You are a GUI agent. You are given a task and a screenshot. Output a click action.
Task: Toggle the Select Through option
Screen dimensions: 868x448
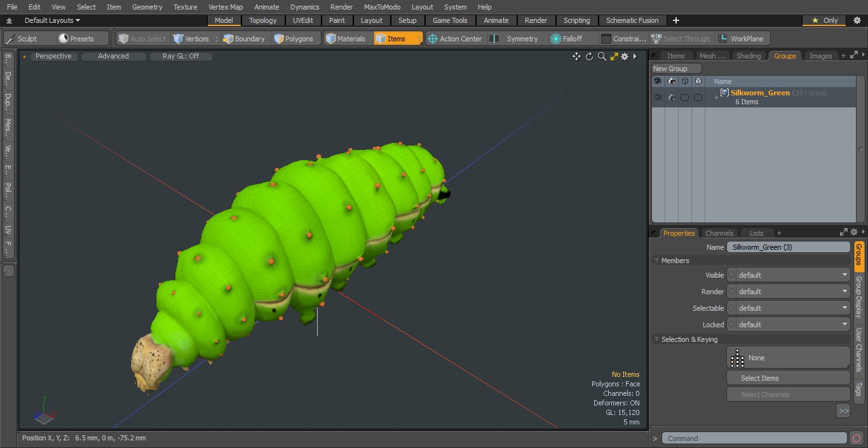coord(682,39)
